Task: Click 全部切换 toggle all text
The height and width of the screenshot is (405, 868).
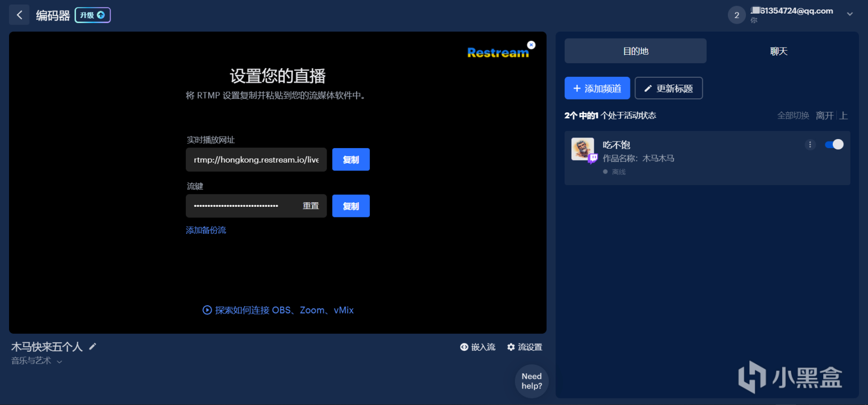Action: (x=793, y=115)
